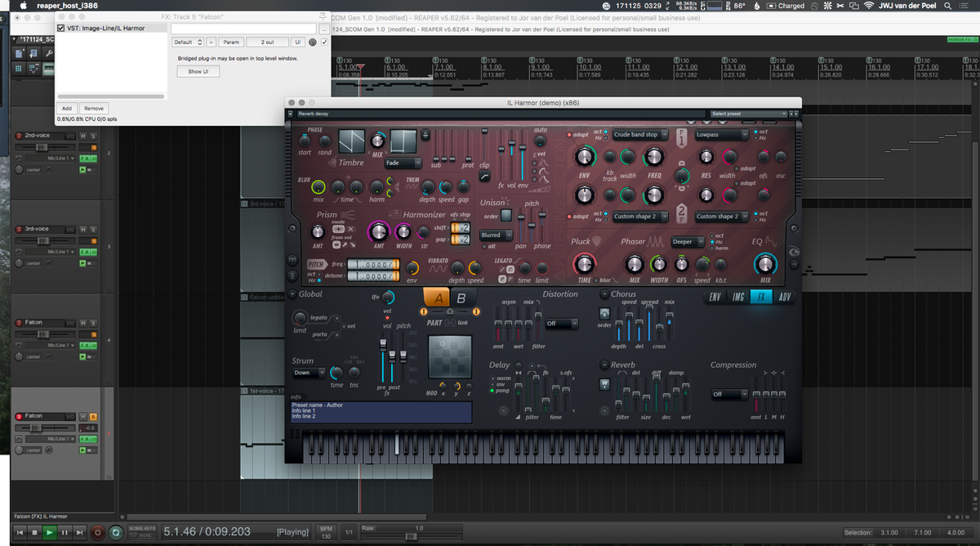980x546 pixels.
Task: Open Strum Down dropdown
Action: pyautogui.click(x=309, y=373)
